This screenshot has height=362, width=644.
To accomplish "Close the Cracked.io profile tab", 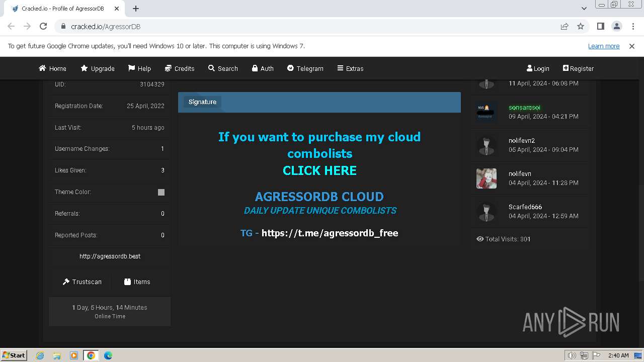I will pyautogui.click(x=117, y=9).
